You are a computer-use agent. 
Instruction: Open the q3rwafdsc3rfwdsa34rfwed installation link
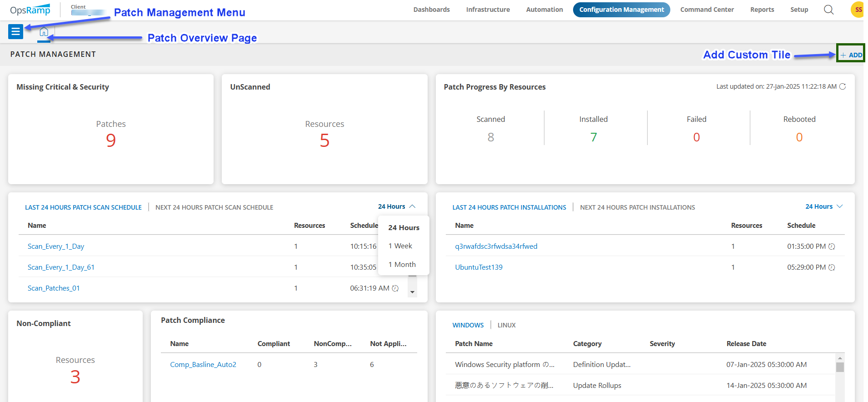point(496,246)
